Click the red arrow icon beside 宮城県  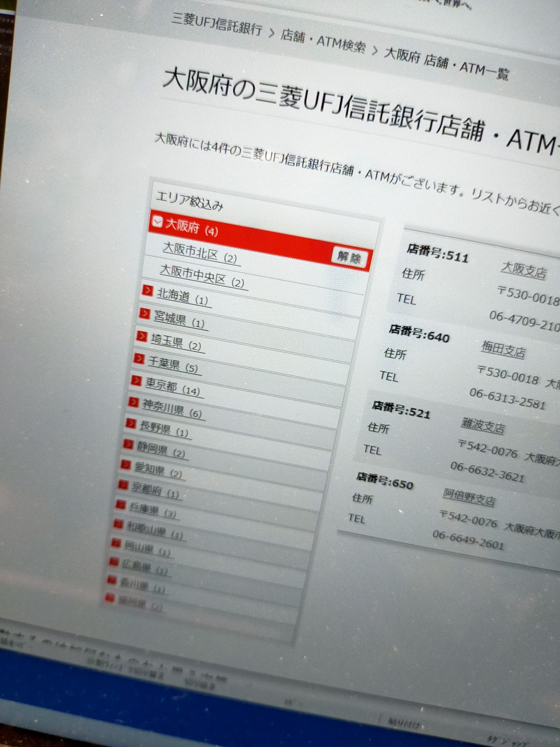[x=144, y=314]
